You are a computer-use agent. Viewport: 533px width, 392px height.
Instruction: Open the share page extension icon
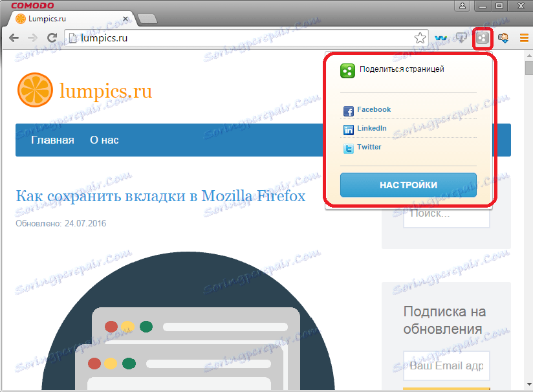pos(483,38)
